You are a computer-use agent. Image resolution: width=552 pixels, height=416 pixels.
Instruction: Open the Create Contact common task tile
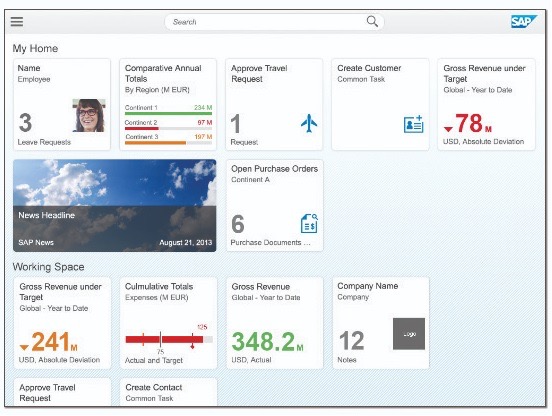click(x=168, y=392)
